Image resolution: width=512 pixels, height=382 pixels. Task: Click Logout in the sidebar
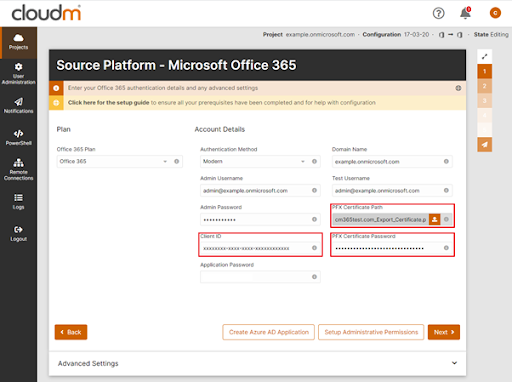(18, 234)
